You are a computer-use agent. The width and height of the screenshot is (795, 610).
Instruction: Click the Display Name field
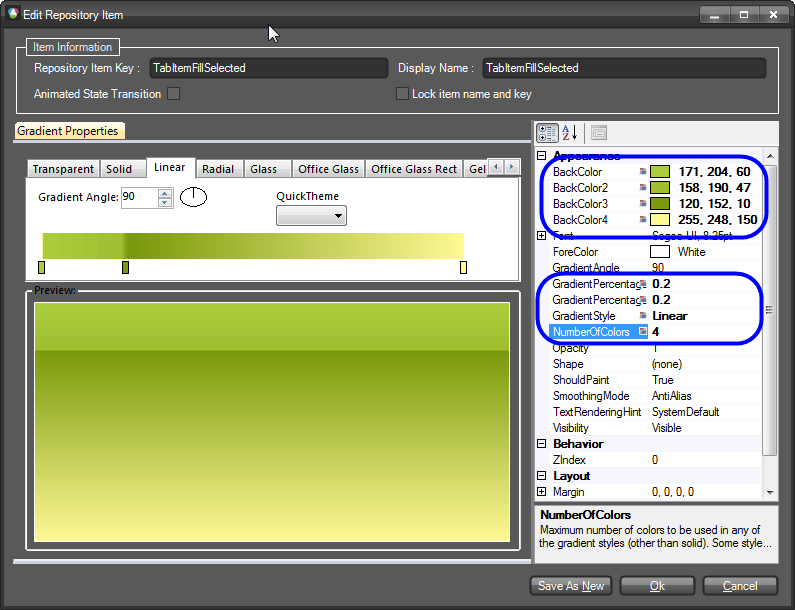624,68
